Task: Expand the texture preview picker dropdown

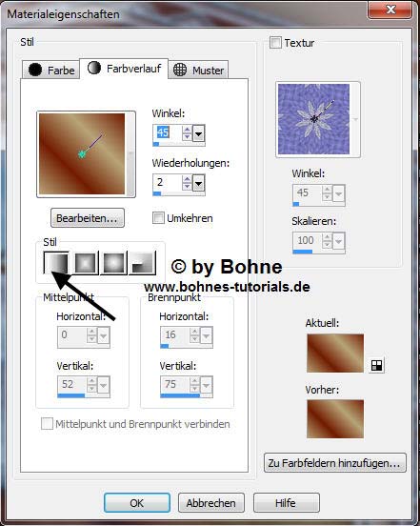Action: coord(355,119)
